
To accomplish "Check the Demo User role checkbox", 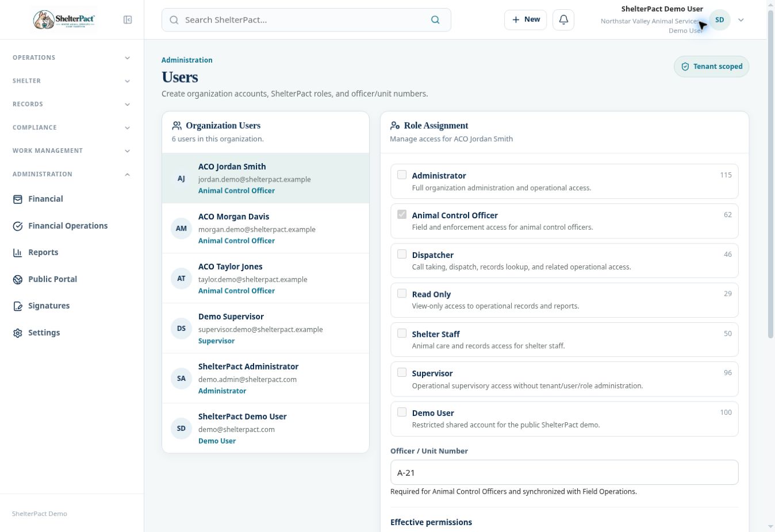I will point(402,412).
